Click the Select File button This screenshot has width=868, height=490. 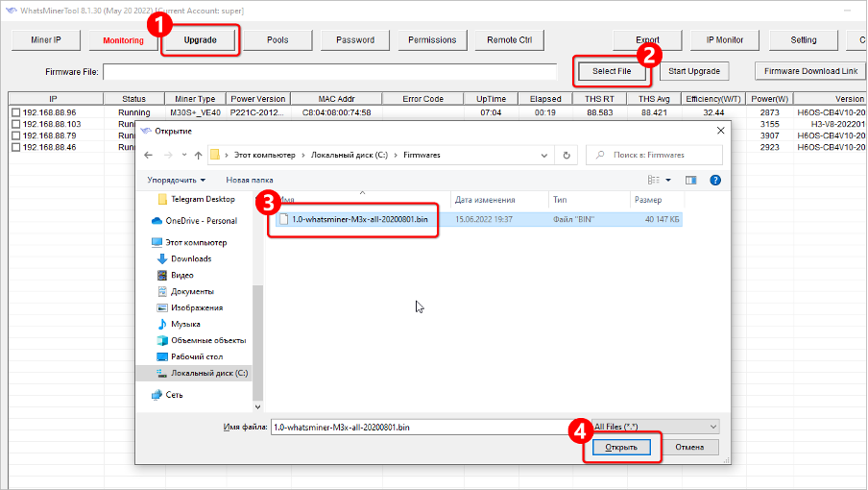(x=612, y=71)
